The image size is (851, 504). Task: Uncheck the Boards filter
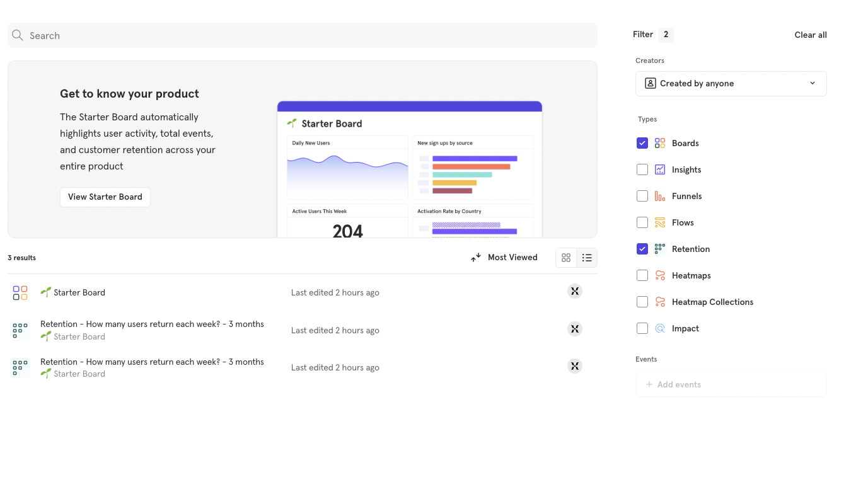tap(642, 143)
